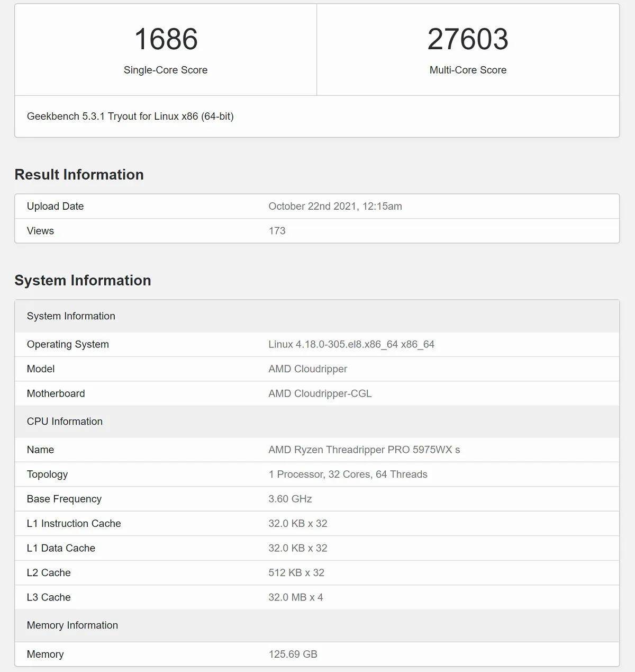
Task: Click the Linux 4.18.0-305.el8.x86_64 value
Action: [351, 345]
